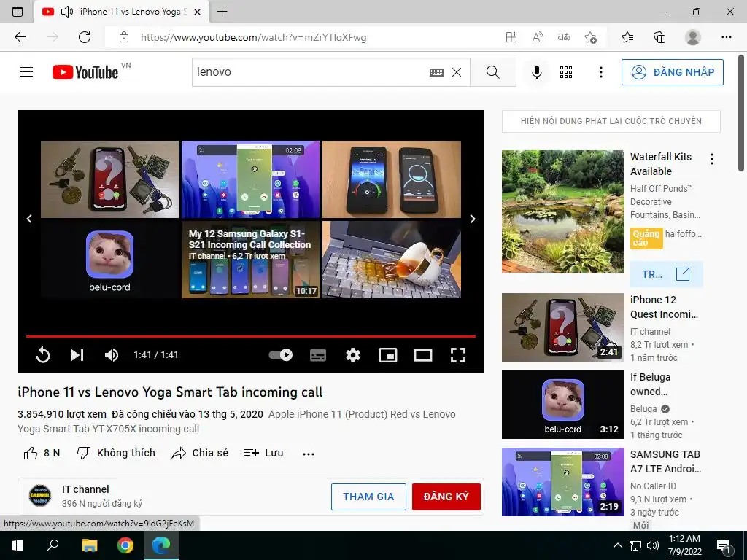This screenshot has width=747, height=560.
Task: Enter full screen mode
Action: (458, 355)
